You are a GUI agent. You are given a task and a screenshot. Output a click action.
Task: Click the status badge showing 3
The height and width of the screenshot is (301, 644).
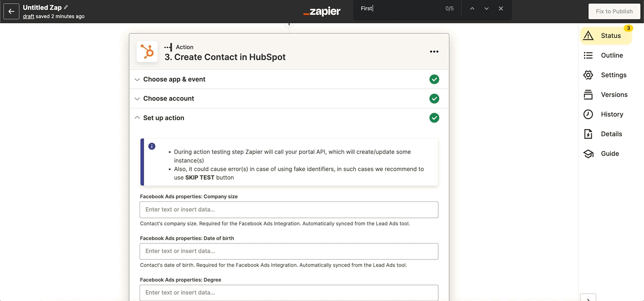point(628,29)
